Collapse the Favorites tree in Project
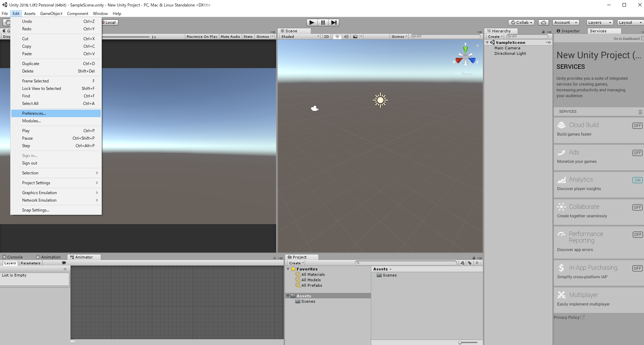644x345 pixels. pyautogui.click(x=288, y=269)
